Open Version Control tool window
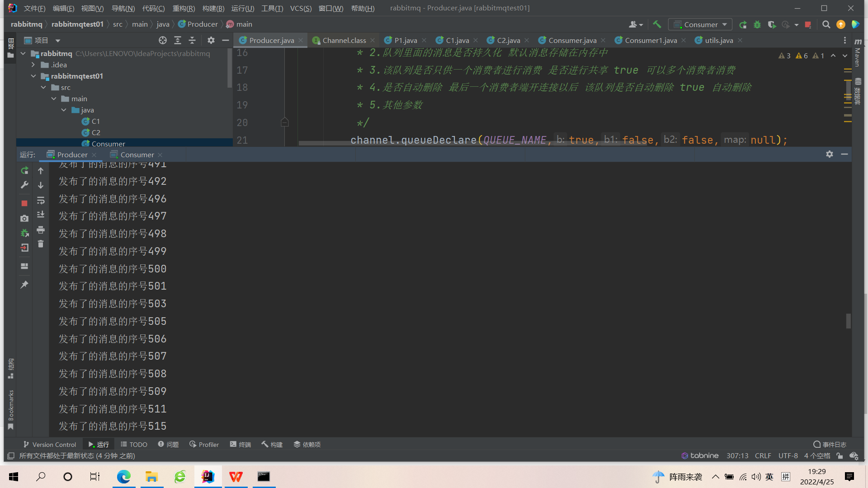 (50, 445)
